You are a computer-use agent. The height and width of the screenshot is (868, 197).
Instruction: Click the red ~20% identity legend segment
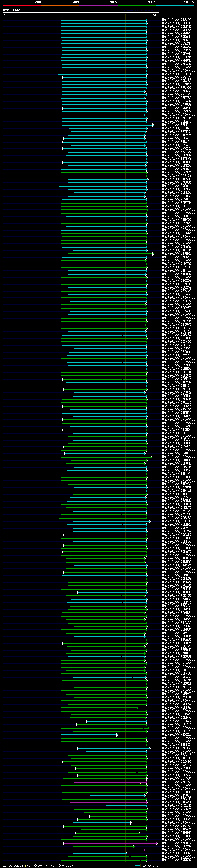pos(22,6)
